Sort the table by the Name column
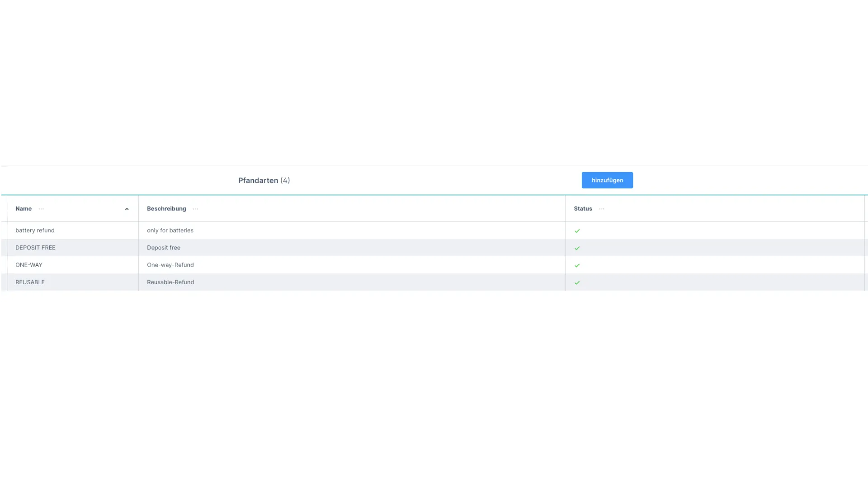The image size is (868, 488). (x=24, y=209)
